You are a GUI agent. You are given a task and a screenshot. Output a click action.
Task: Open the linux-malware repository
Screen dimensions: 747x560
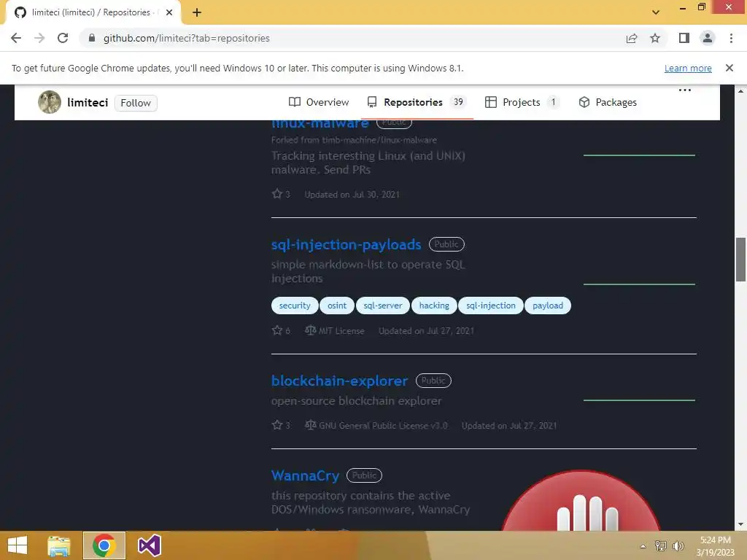click(x=320, y=123)
